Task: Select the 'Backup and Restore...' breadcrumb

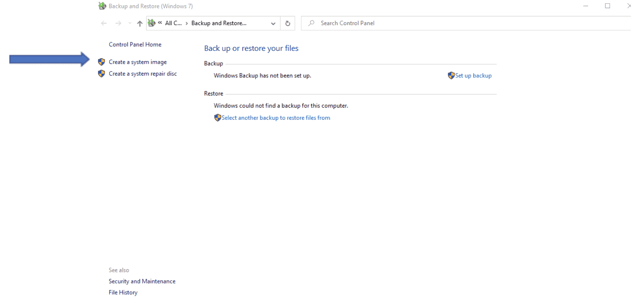Action: coord(219,23)
